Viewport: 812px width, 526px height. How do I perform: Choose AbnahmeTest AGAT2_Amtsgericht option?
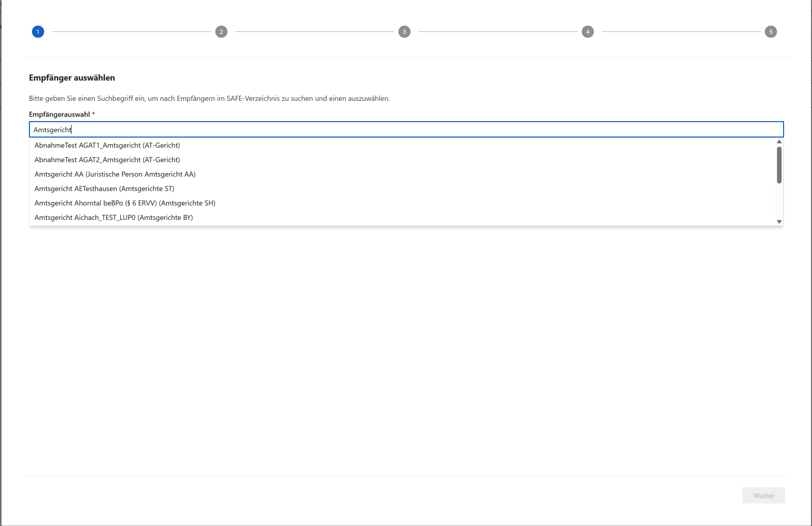[108, 160]
